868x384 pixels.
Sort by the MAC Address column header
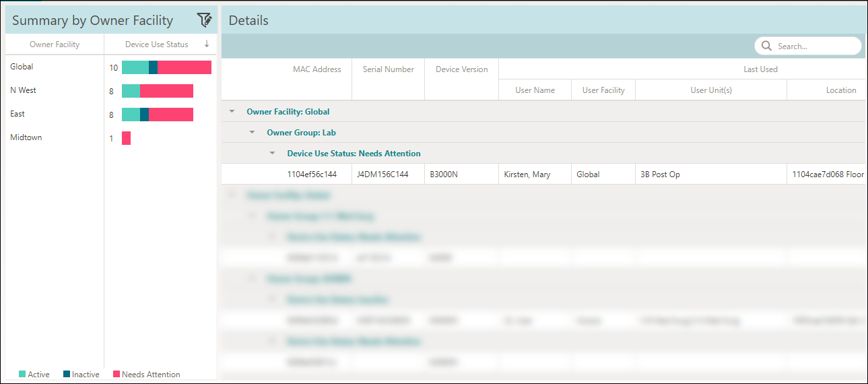click(316, 69)
